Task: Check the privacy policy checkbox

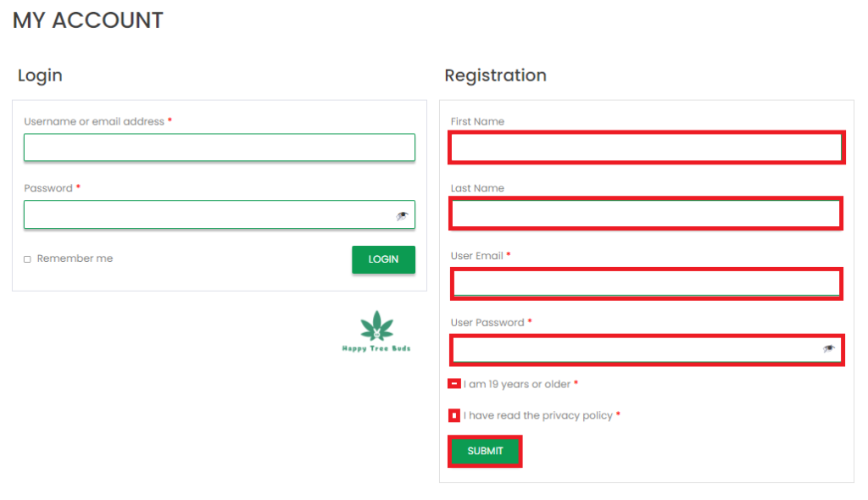Action: click(x=454, y=416)
